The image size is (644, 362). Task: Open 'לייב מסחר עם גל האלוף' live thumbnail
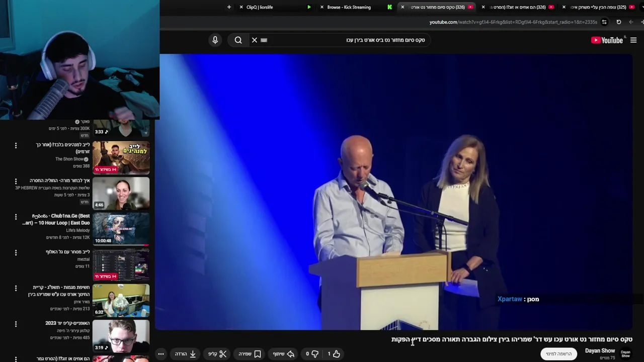tap(121, 264)
